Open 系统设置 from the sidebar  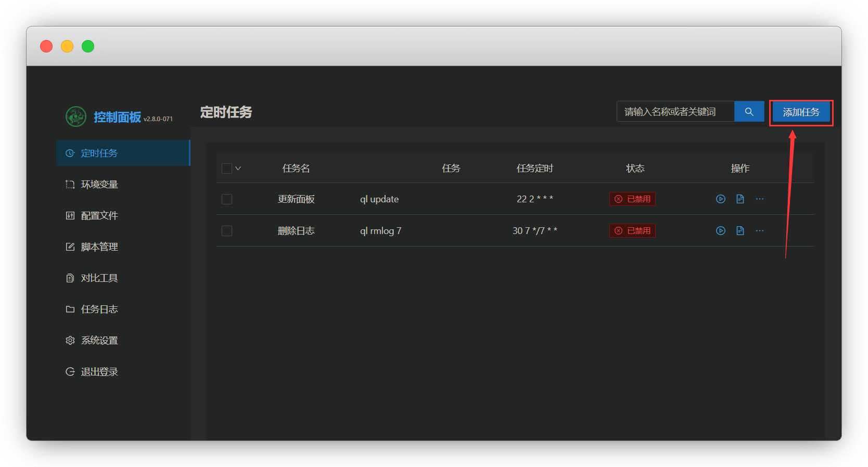coord(99,341)
